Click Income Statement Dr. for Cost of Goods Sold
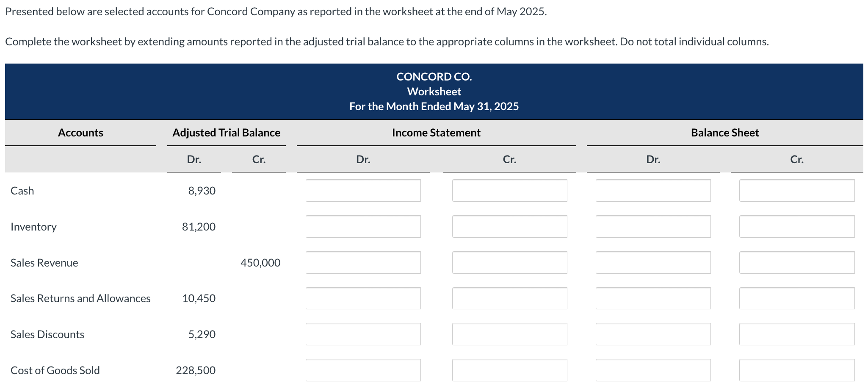Viewport: 868px width, 389px height. tap(363, 370)
